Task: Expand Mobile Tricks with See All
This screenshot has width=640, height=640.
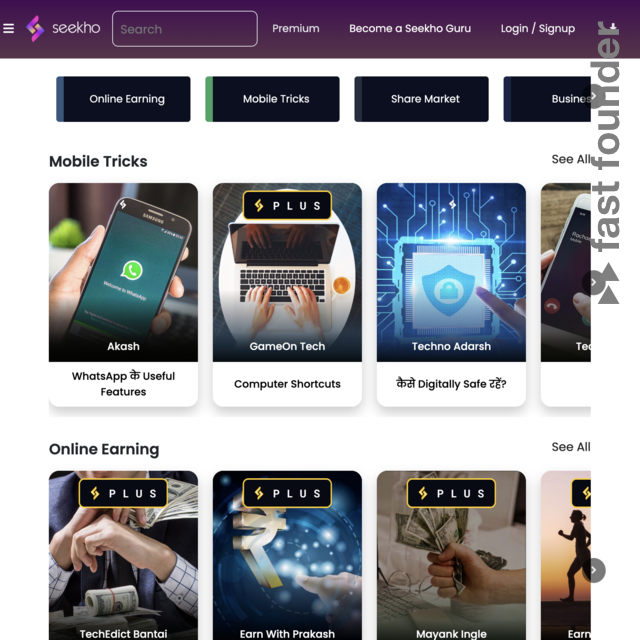Action: (x=571, y=159)
